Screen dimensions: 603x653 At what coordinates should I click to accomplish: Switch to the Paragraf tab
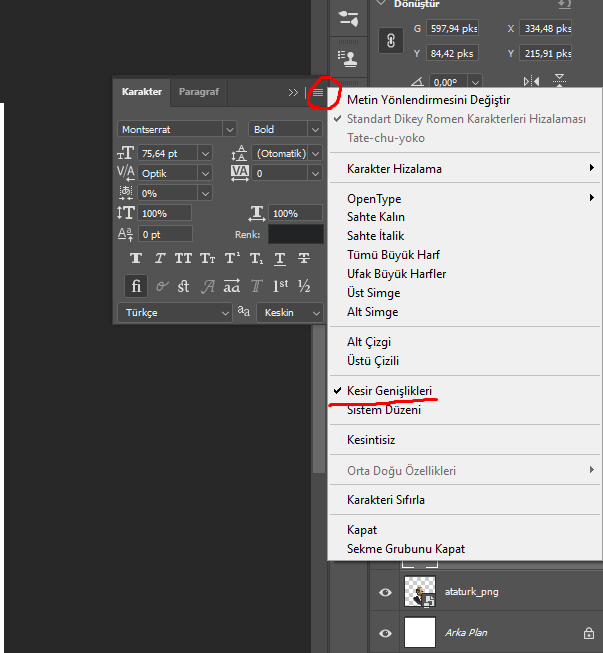199,92
